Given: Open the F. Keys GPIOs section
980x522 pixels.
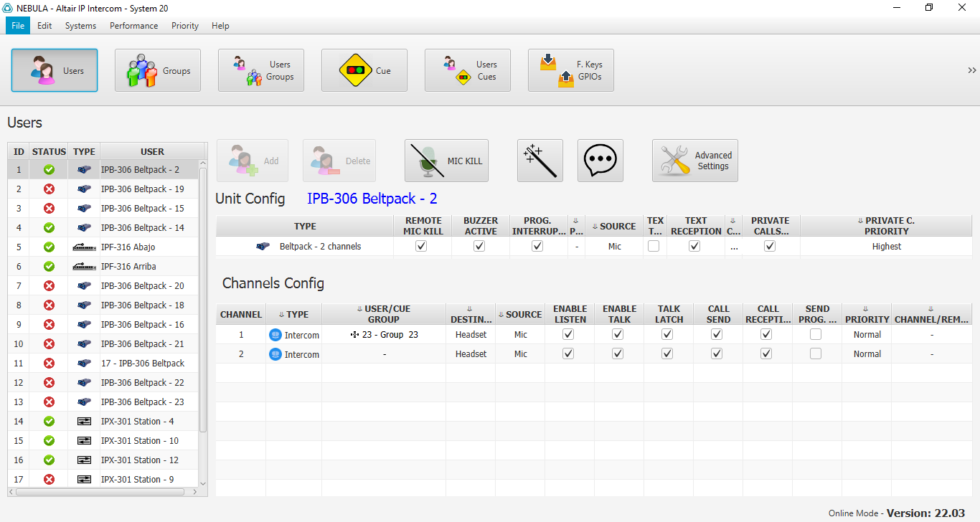Looking at the screenshot, I should [x=571, y=70].
